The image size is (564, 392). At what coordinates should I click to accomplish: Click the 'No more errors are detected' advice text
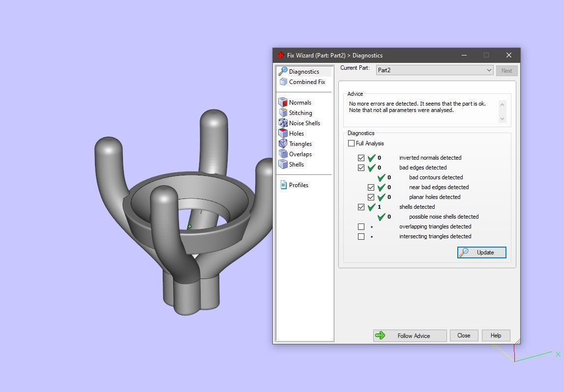click(x=417, y=107)
